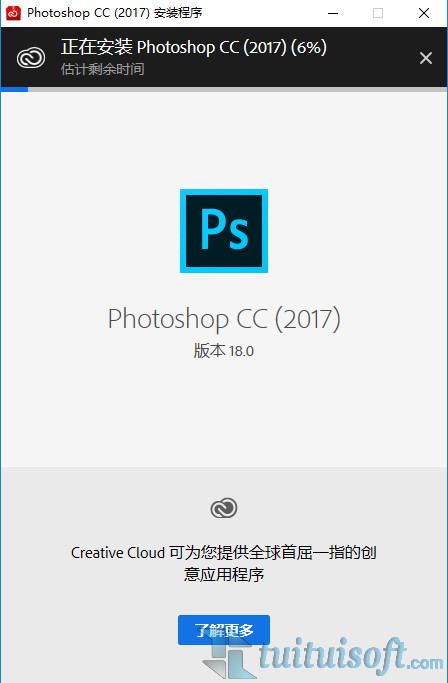
Task: Click the greyed-out maximize window button
Action: click(x=378, y=13)
